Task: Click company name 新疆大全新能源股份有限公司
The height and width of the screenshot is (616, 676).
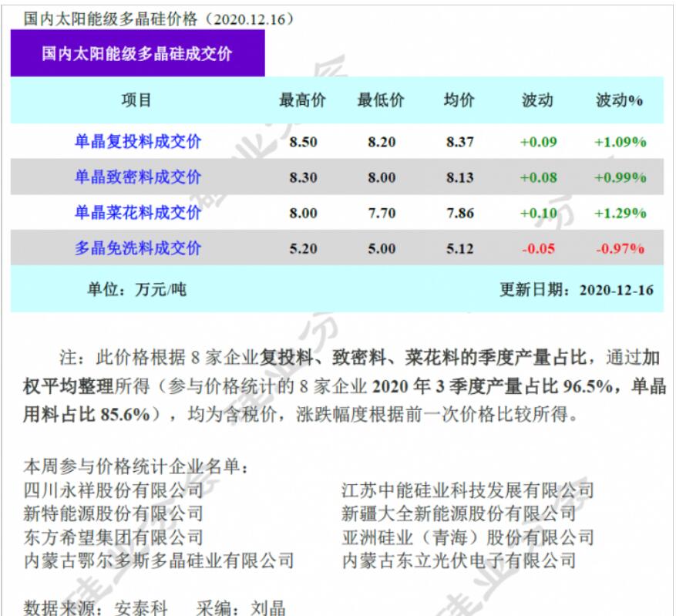Action: [x=459, y=513]
